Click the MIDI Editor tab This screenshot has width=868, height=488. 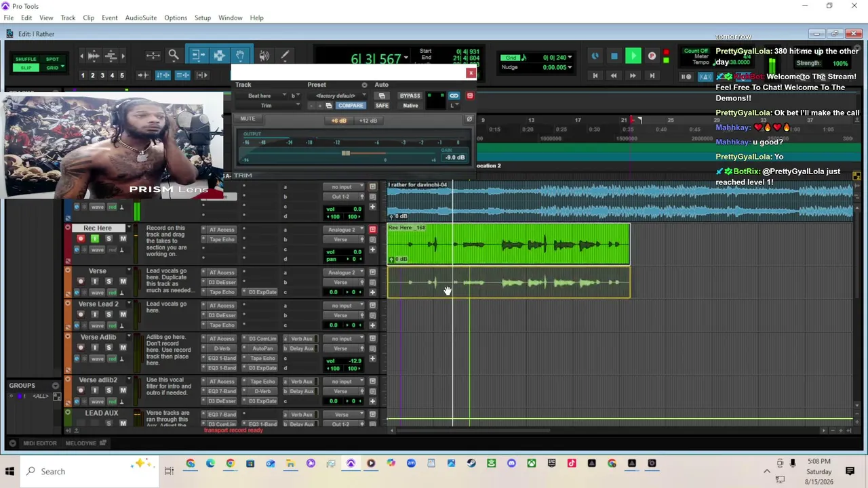(x=40, y=443)
